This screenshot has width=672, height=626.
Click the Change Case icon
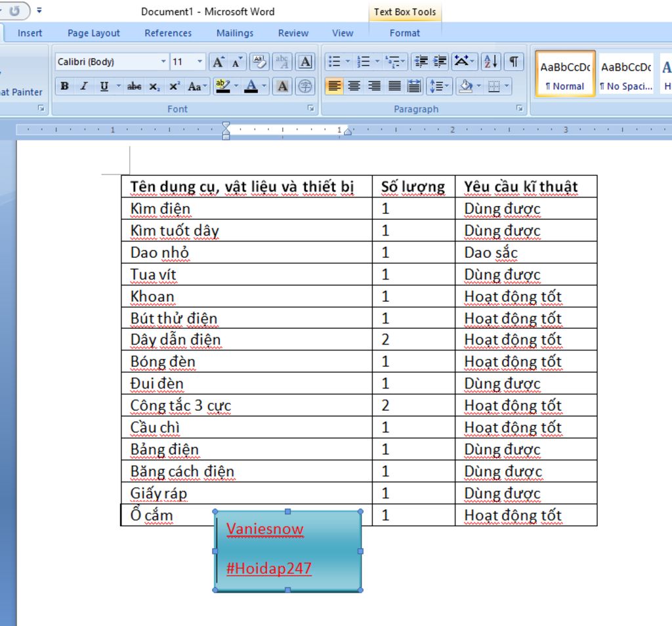197,86
